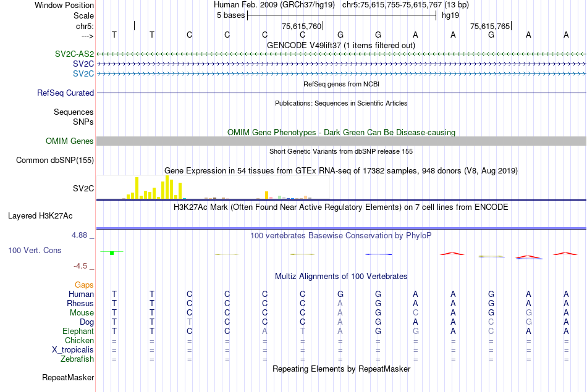
Task: Click the 100 Vert. Cons label
Action: [x=35, y=250]
